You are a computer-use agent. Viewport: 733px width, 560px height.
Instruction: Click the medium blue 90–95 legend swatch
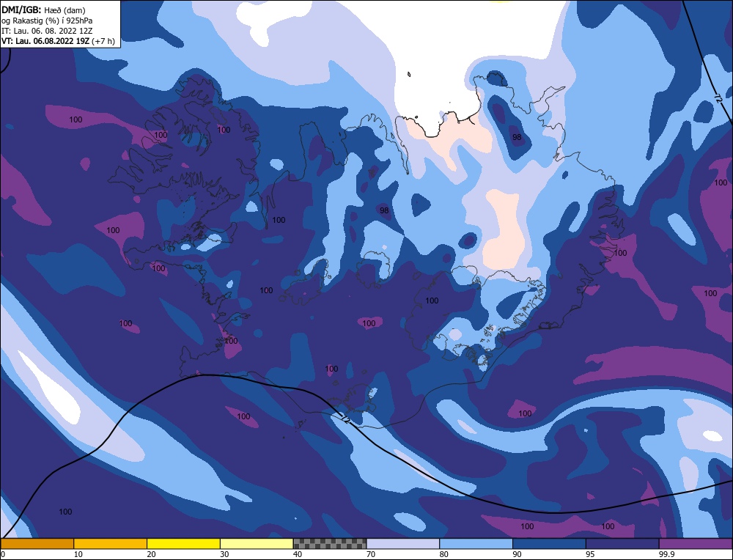coord(549,544)
